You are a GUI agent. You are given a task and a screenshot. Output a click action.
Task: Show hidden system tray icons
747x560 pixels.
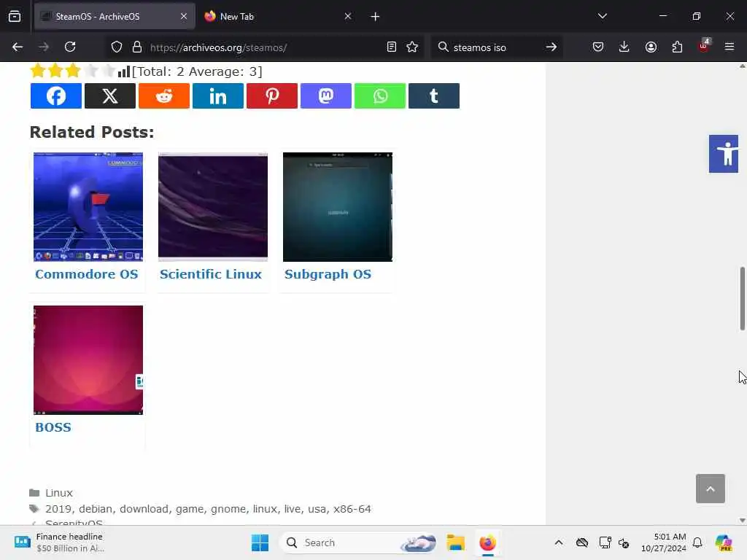click(559, 542)
